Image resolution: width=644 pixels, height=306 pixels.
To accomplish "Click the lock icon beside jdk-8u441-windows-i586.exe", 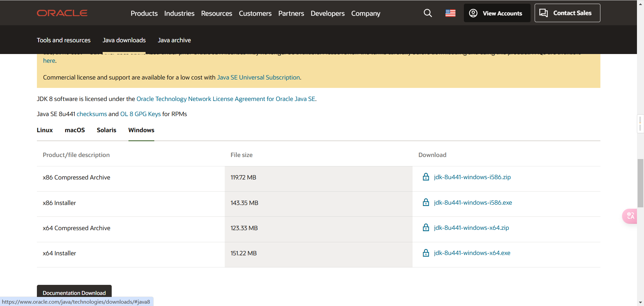I will pos(426,203).
